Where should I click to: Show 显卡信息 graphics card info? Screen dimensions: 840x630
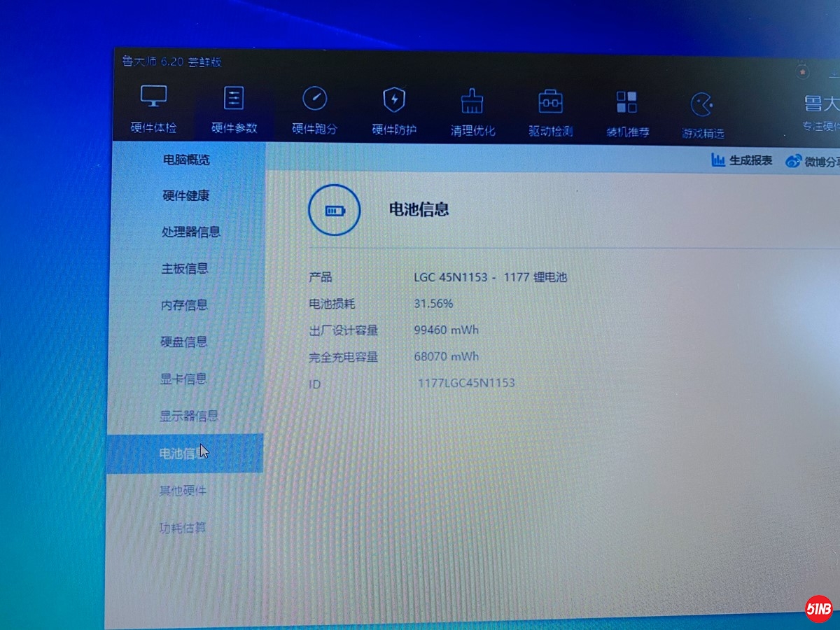click(x=183, y=379)
